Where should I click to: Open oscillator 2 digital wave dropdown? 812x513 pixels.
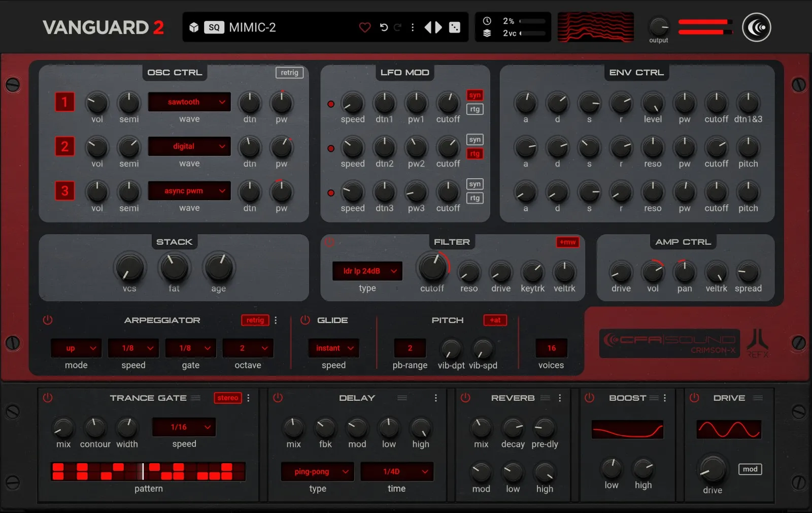point(189,146)
